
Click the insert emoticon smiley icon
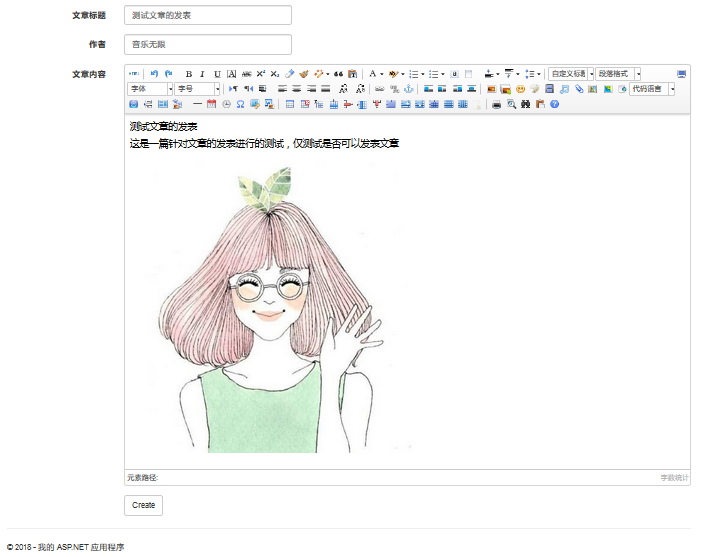tap(520, 89)
